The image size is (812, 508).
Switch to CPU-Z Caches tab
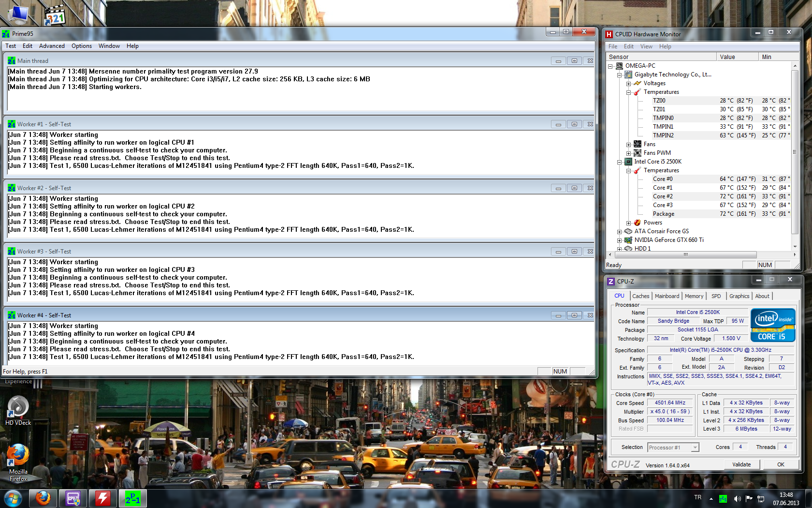click(x=641, y=296)
